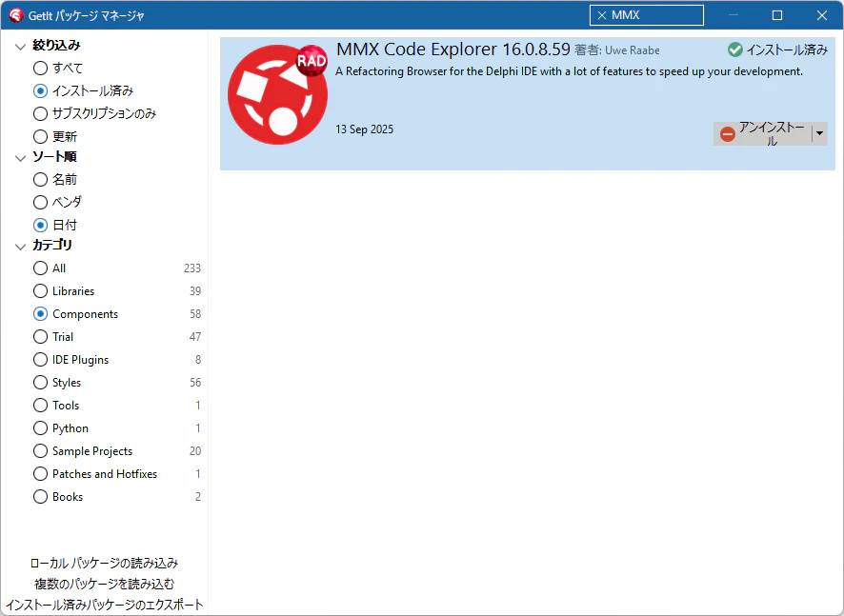Viewport: 844px width, 616px height.
Task: Click the MMX Code Explorer package logo
Action: [x=278, y=94]
